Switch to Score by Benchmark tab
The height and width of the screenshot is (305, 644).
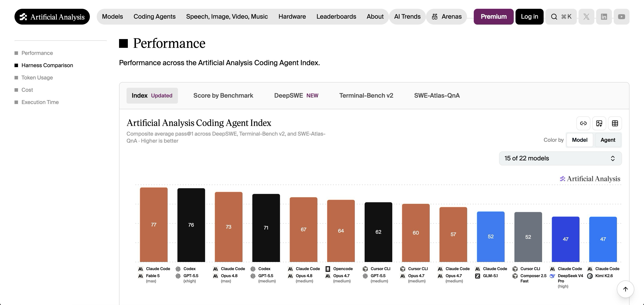coord(223,95)
